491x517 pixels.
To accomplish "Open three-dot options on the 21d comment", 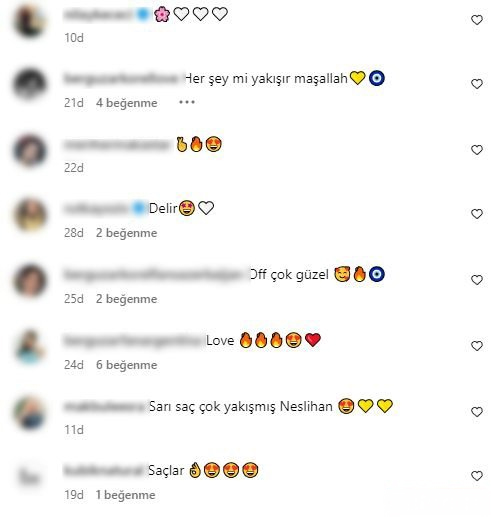I will pos(187,102).
